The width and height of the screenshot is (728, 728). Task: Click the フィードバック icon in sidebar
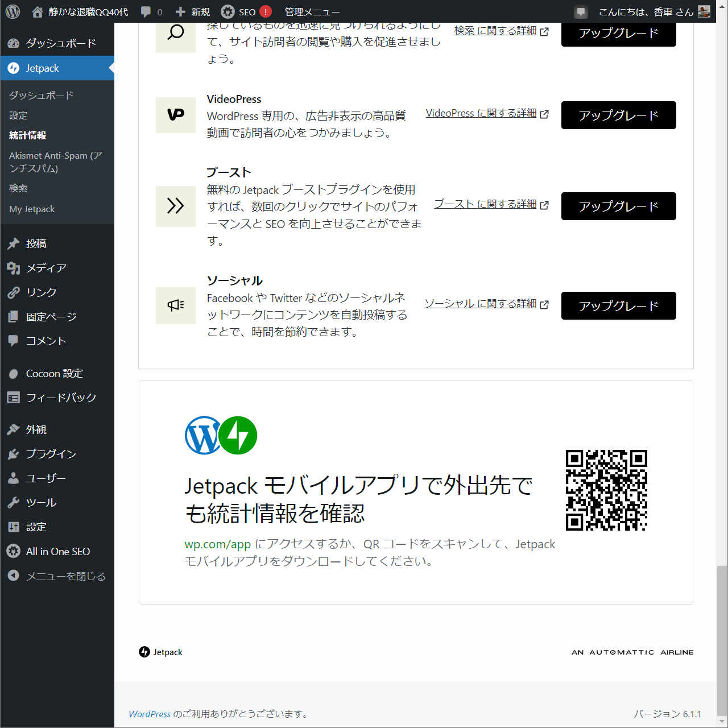pos(14,398)
